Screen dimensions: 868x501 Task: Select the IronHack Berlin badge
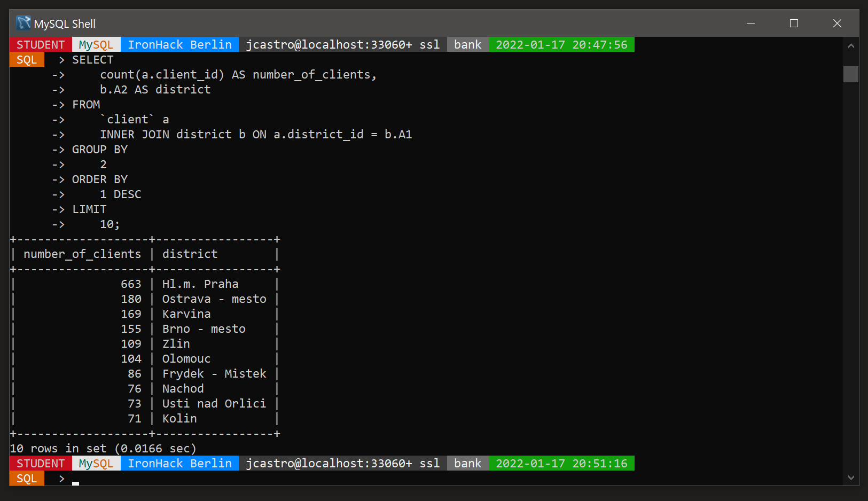[179, 44]
